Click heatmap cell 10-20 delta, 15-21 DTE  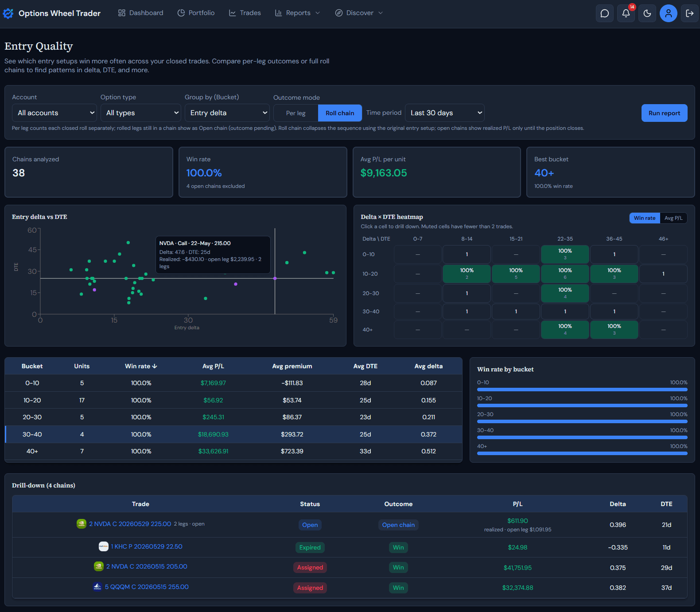tap(516, 274)
